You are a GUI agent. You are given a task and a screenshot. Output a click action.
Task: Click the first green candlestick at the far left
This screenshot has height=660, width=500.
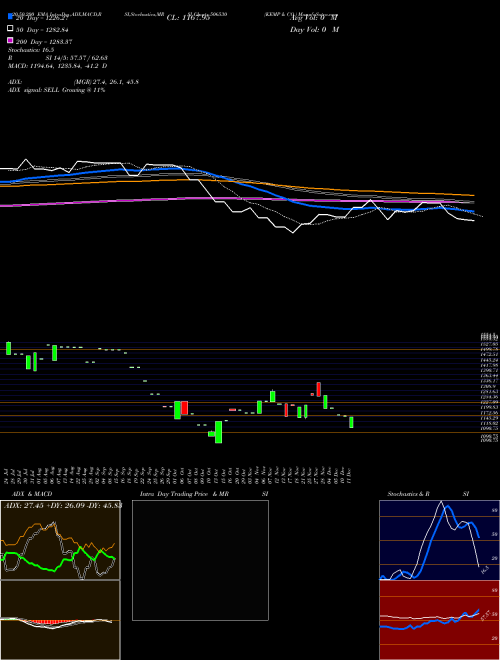point(8,348)
